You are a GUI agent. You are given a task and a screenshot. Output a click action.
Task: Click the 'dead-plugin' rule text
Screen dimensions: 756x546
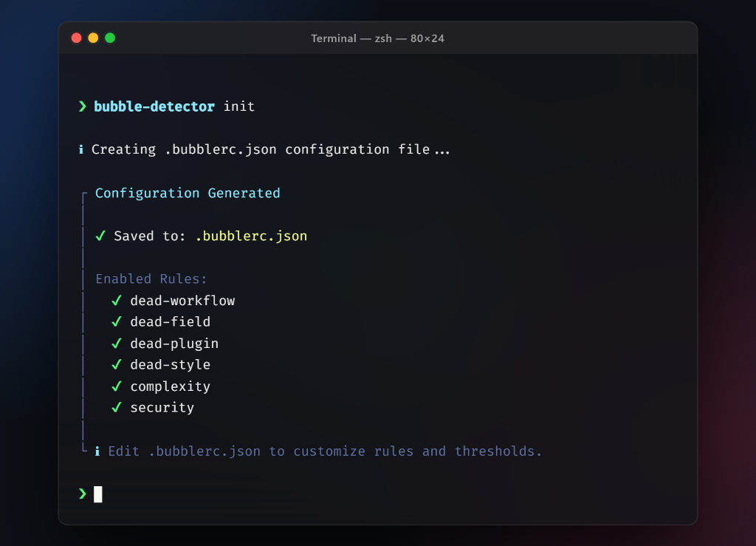[174, 344]
